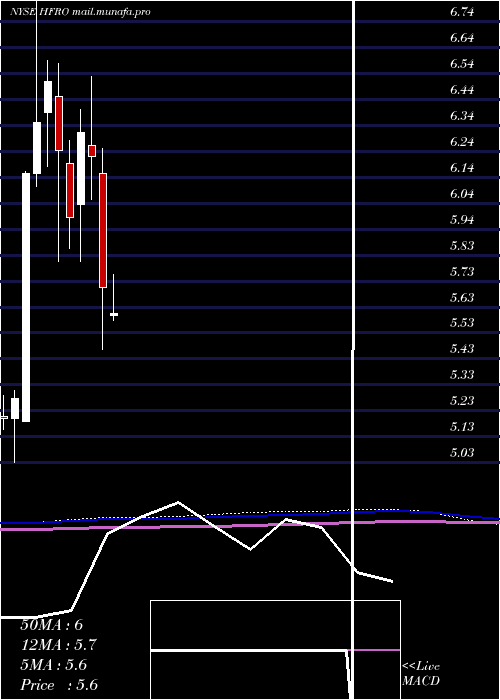500x700 pixels.
Task: Select the 5.03 price axis label
Action: coord(462,452)
